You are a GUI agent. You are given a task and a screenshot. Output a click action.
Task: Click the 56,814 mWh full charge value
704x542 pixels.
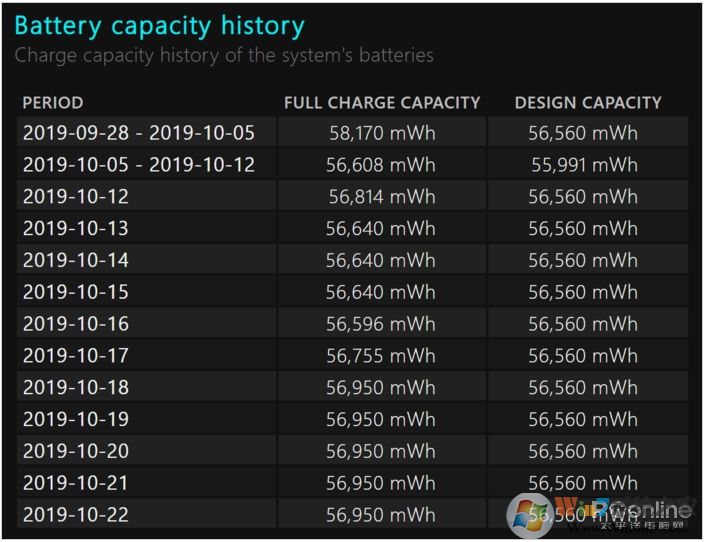[382, 196]
